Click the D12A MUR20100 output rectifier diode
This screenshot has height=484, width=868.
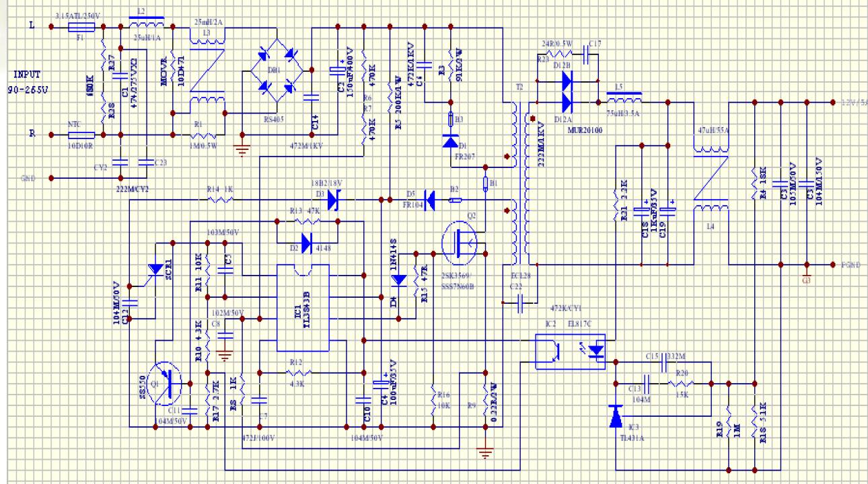[x=567, y=103]
